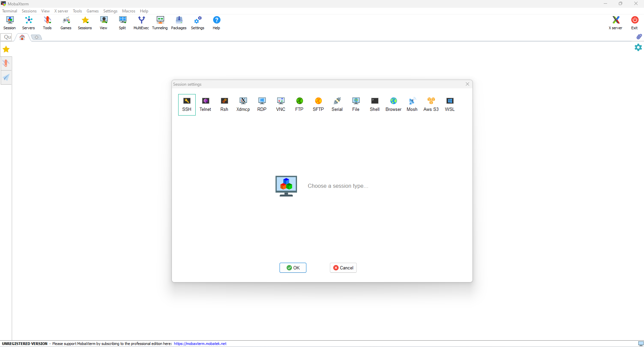The image size is (644, 347).
Task: Select the SSH session type
Action: click(187, 105)
